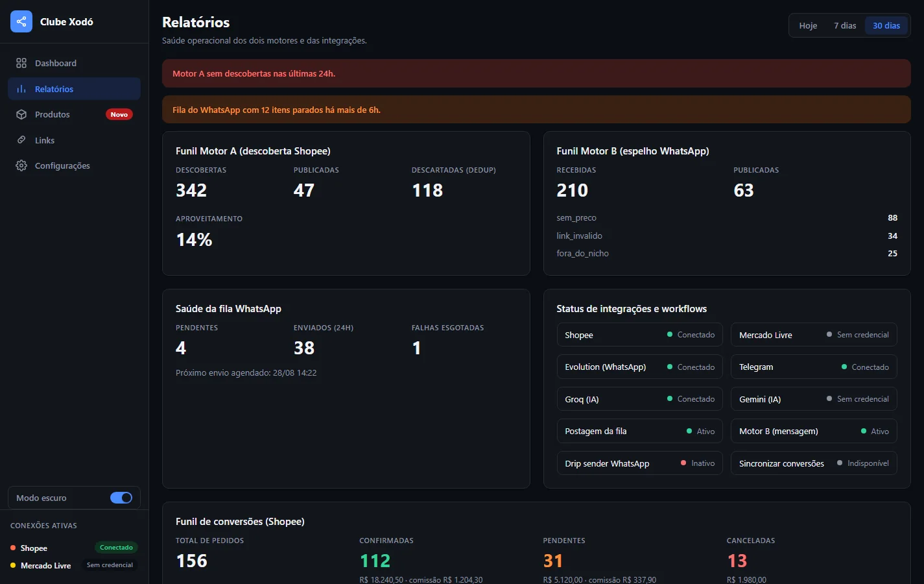The image size is (924, 584).
Task: Click the Motor B (mensagem) workflow card
Action: (x=814, y=431)
